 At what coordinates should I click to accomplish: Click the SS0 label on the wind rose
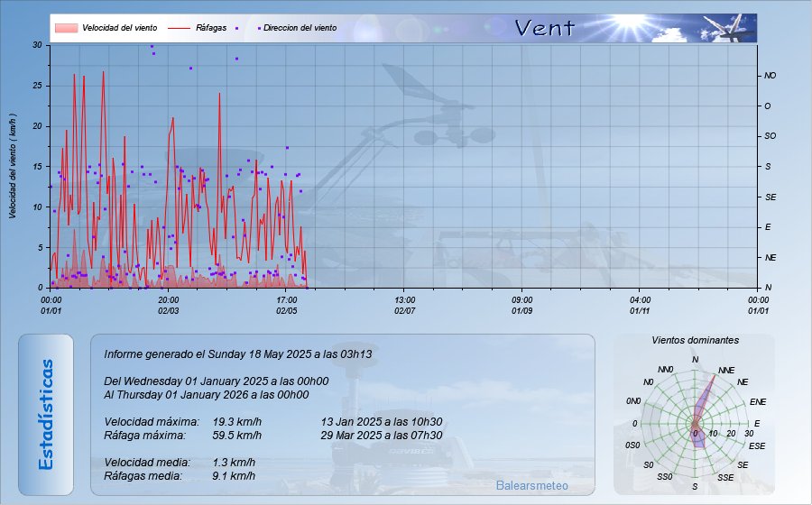(x=664, y=476)
